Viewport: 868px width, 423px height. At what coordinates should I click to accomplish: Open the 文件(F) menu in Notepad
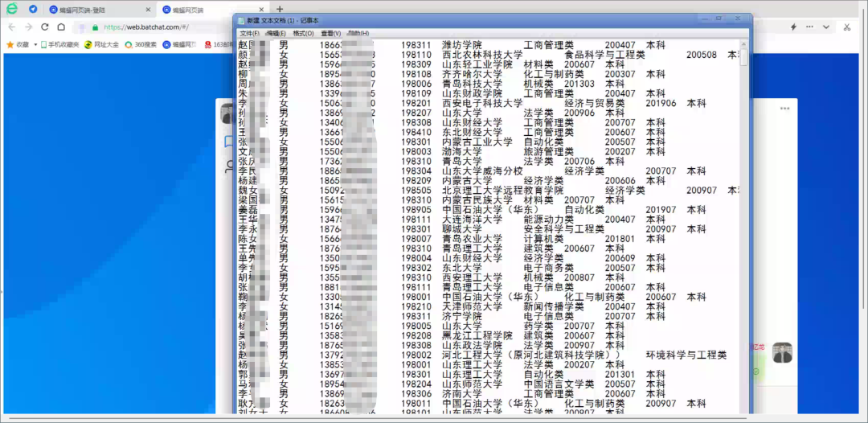pyautogui.click(x=250, y=33)
